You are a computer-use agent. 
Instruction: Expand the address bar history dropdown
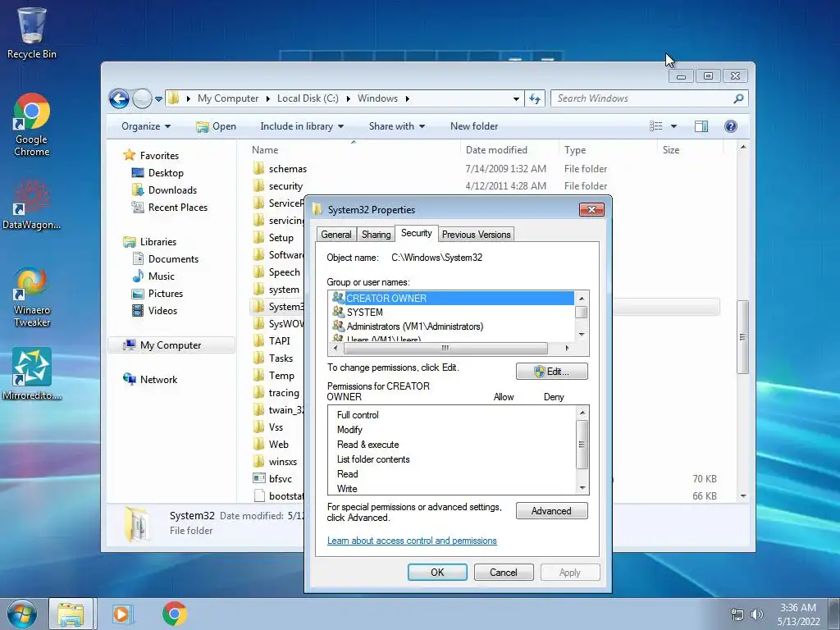click(x=516, y=98)
